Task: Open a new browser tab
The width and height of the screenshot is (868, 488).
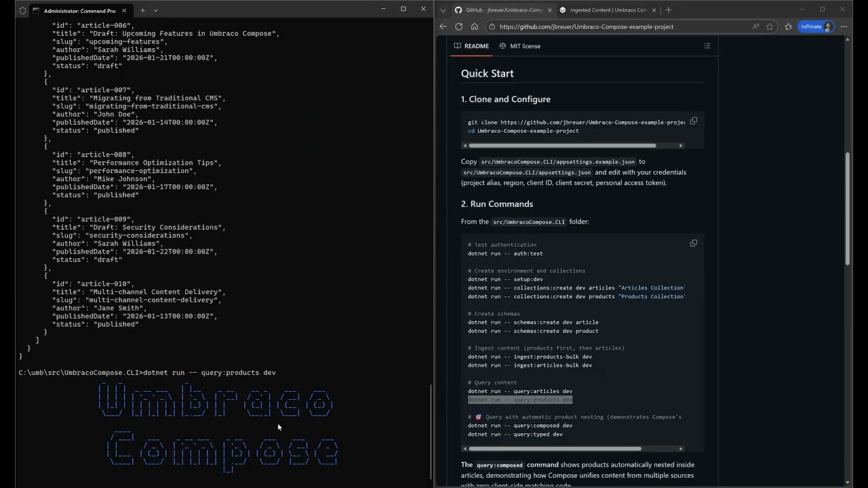Action: pos(669,10)
